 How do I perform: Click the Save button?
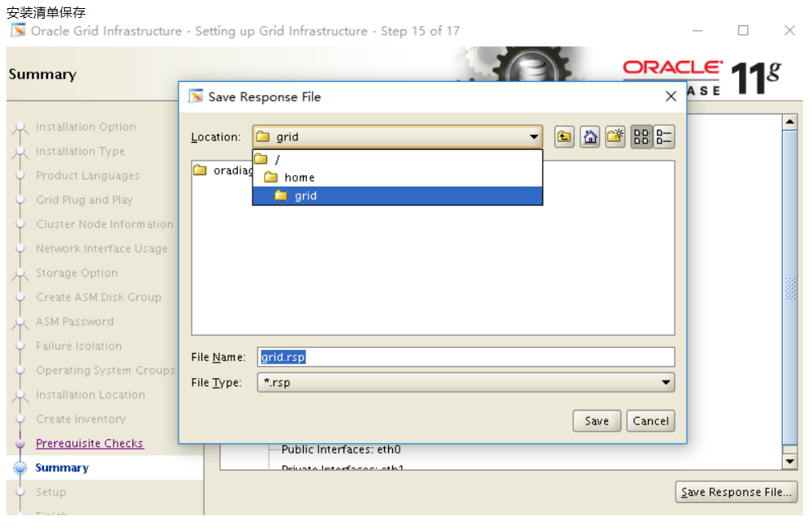click(597, 421)
